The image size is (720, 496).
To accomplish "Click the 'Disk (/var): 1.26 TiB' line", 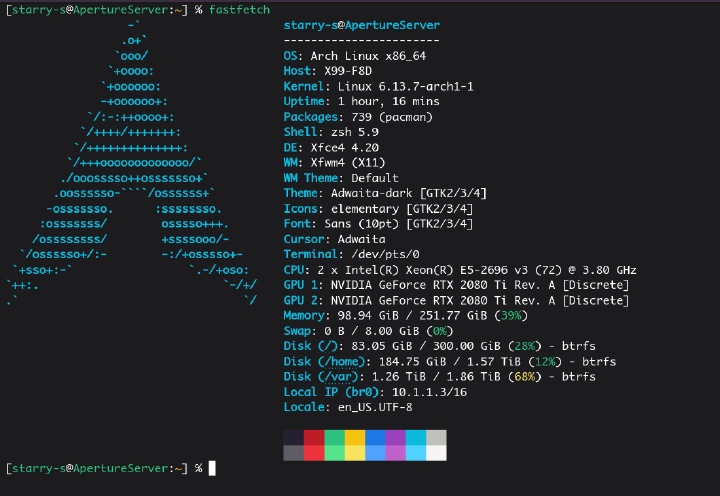I will 439,377.
